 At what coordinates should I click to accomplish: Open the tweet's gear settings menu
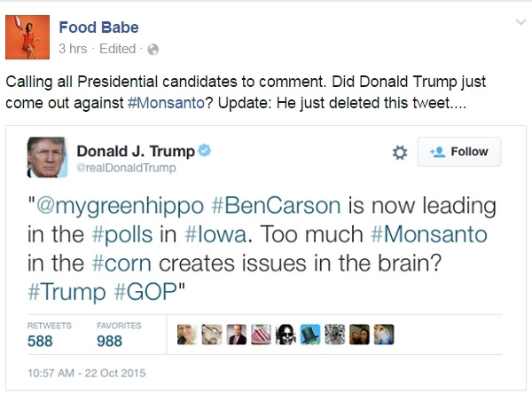pos(400,152)
